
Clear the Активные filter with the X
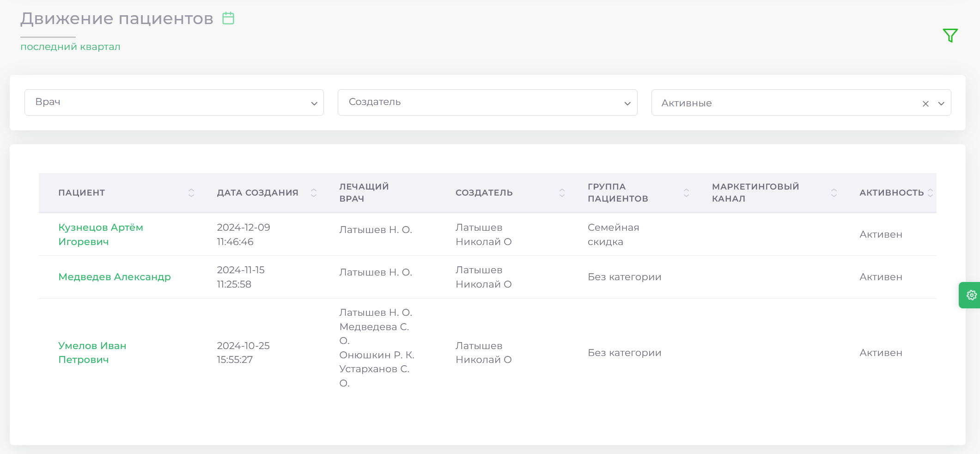coord(925,104)
